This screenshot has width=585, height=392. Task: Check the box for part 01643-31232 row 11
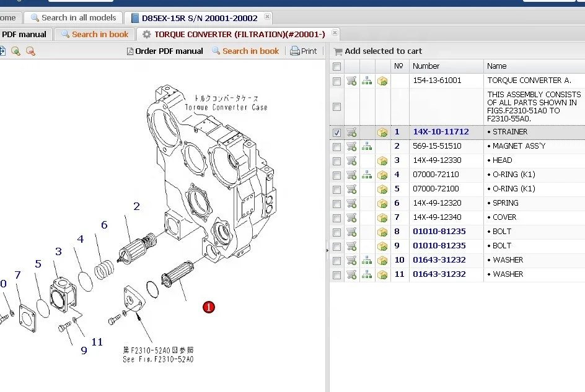click(x=336, y=274)
